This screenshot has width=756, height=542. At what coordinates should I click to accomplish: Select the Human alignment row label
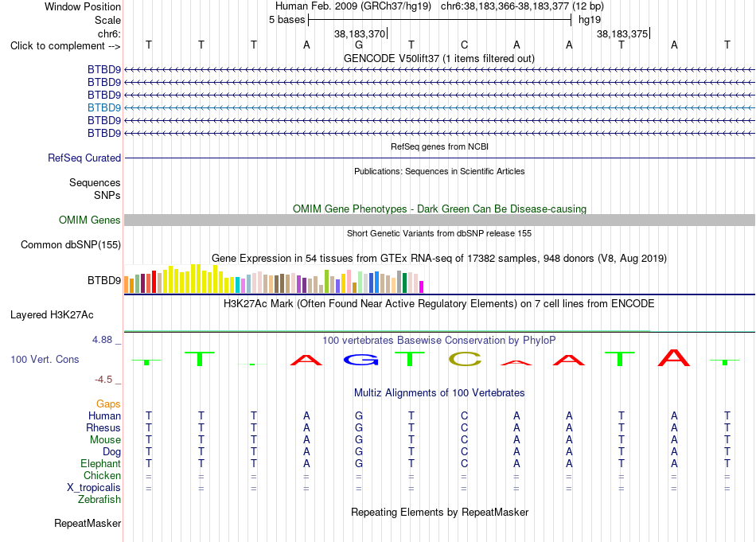pyautogui.click(x=104, y=415)
